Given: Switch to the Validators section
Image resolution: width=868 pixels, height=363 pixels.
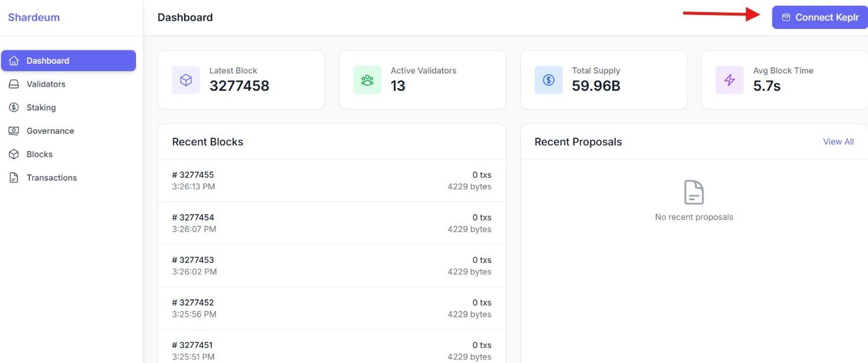Looking at the screenshot, I should [x=46, y=83].
